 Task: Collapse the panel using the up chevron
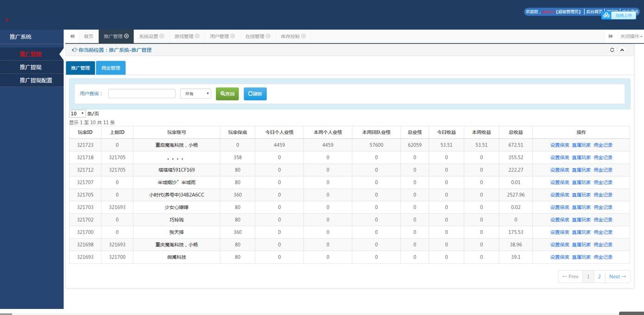click(622, 50)
